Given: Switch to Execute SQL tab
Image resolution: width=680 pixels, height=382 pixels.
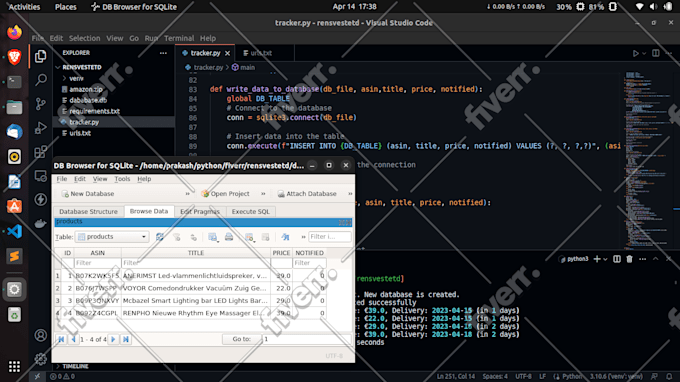Looking at the screenshot, I should [x=250, y=212].
